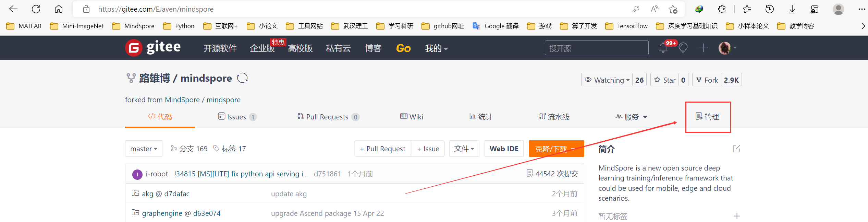Open the favorites list icon
The height and width of the screenshot is (222, 868).
click(x=747, y=9)
